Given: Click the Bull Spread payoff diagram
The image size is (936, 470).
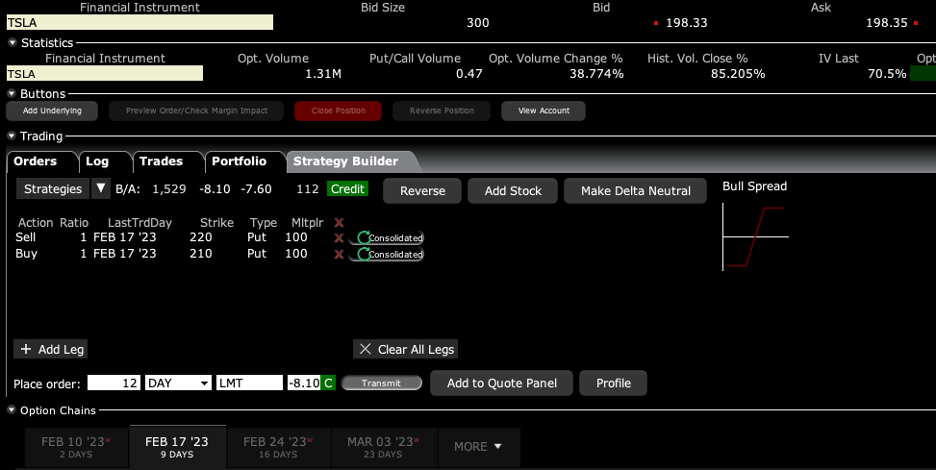Looking at the screenshot, I should coord(755,237).
